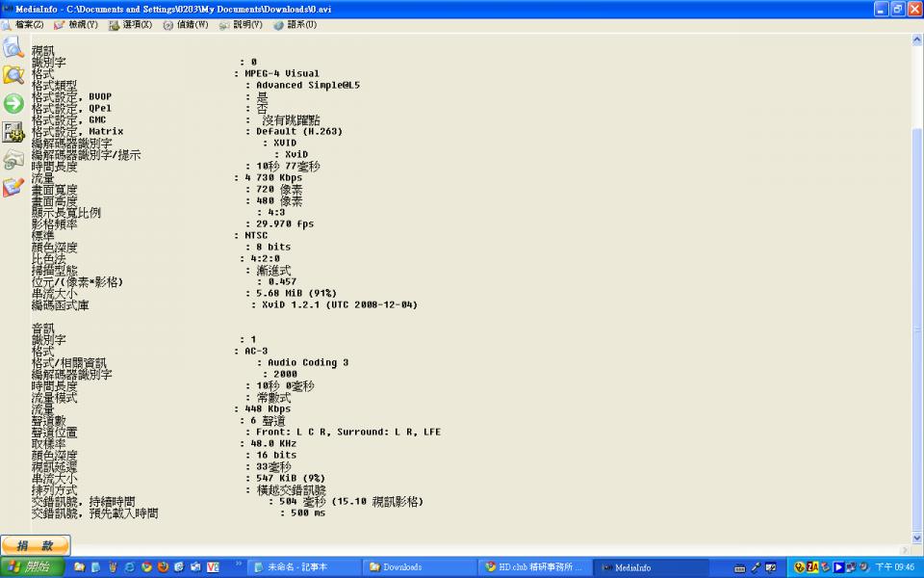Click the 'Audio Coding 3' text
The width and height of the screenshot is (924, 578).
[308, 363]
